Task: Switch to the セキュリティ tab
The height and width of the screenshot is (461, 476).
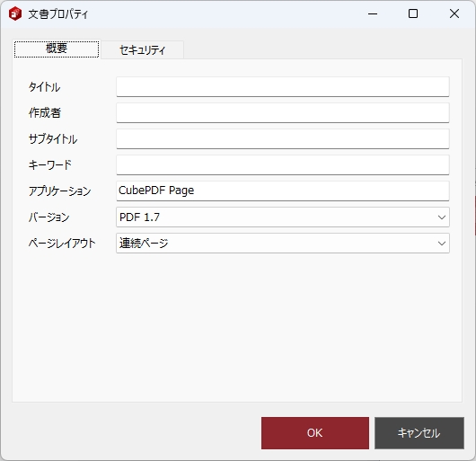Action: [x=142, y=49]
